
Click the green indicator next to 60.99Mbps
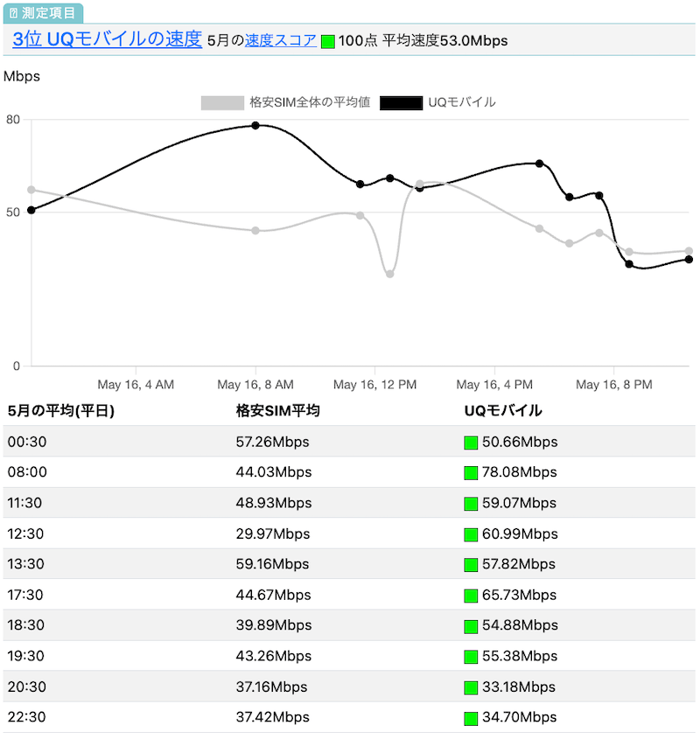coord(471,534)
